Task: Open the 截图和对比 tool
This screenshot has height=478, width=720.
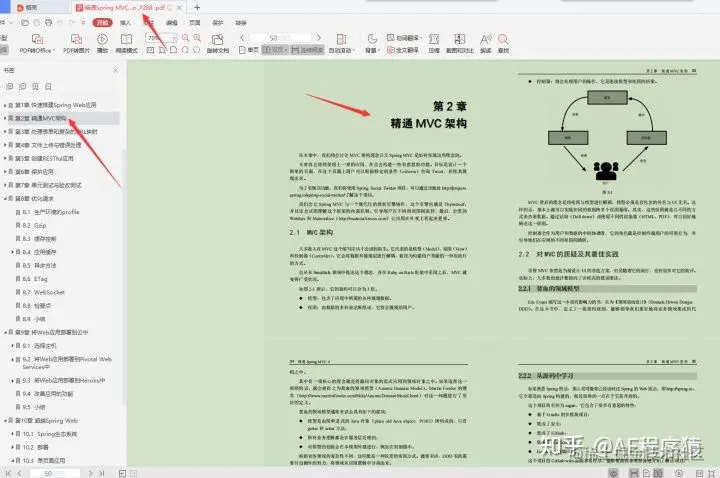Action: point(460,44)
